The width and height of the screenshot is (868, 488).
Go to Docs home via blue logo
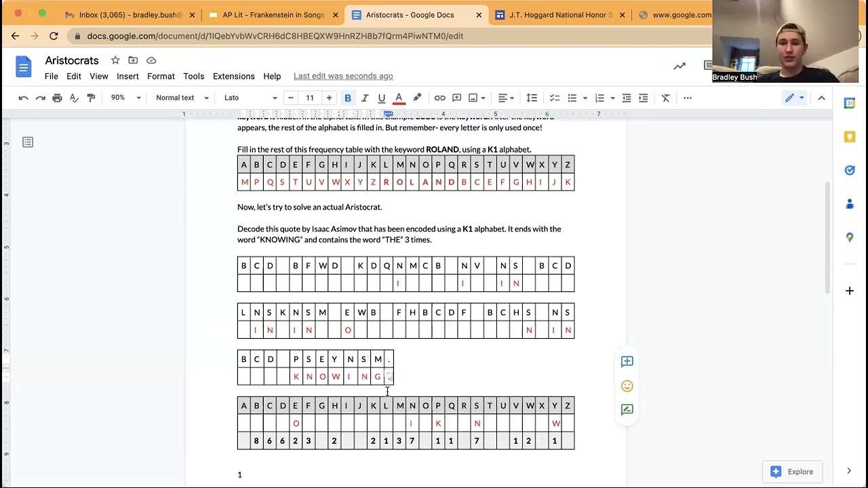coord(24,67)
